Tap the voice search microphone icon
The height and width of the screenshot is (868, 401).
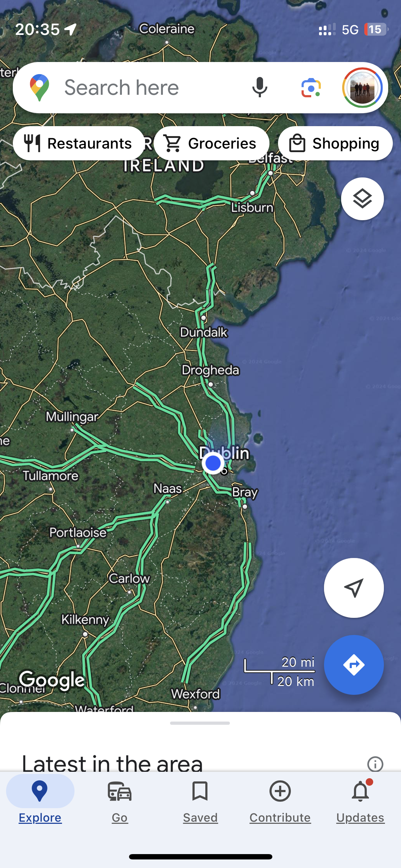coord(259,87)
